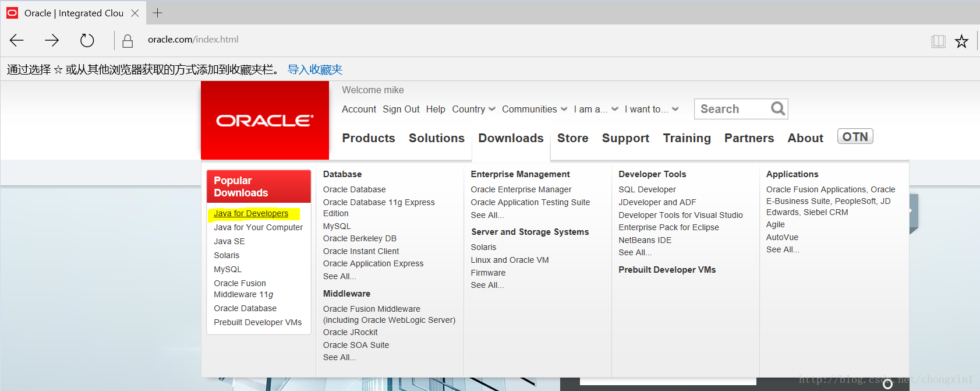Reload the page with refresh icon
The height and width of the screenshot is (391, 980).
point(87,40)
